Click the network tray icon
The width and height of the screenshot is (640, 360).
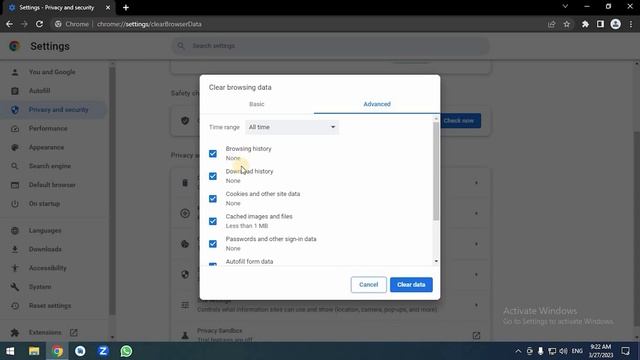click(552, 351)
